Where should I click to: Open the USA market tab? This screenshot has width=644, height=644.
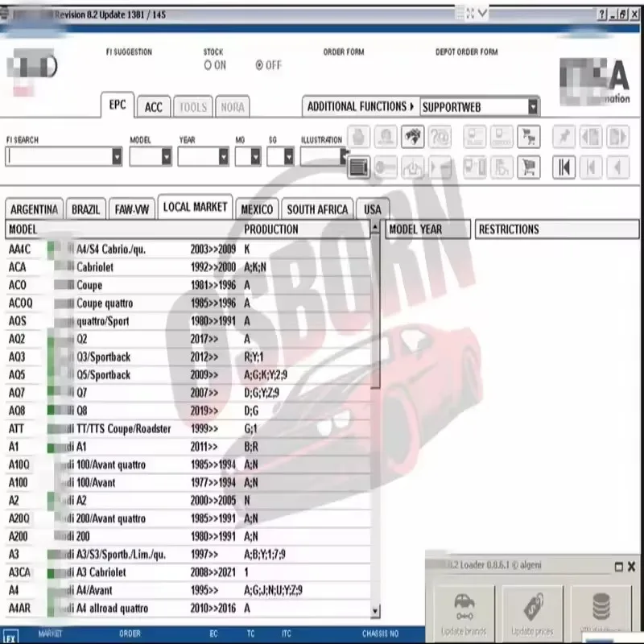click(373, 209)
